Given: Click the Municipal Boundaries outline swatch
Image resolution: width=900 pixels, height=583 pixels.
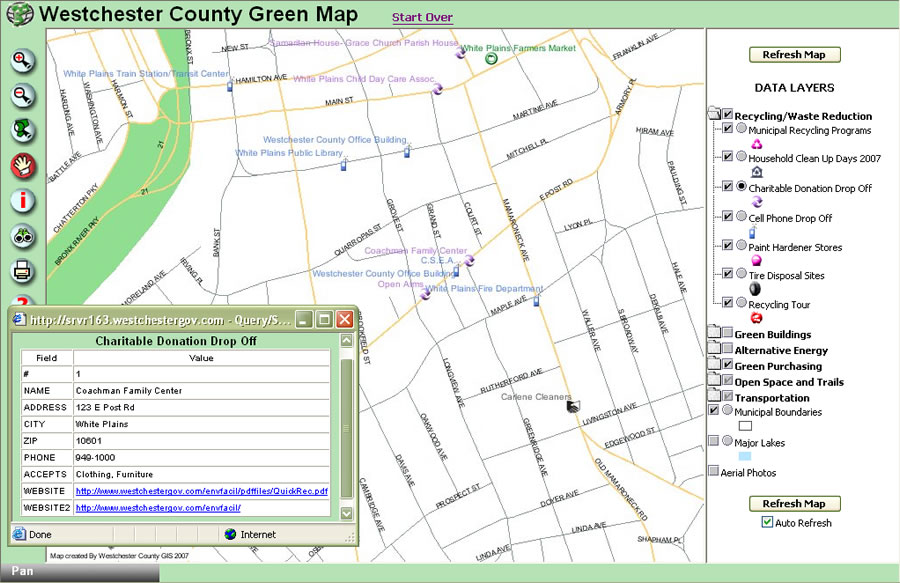Looking at the screenshot, I should [x=745, y=426].
